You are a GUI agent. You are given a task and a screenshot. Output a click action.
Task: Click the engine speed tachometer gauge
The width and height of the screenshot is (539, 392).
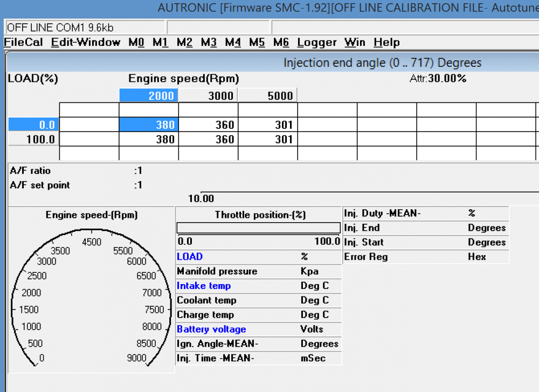tap(91, 297)
